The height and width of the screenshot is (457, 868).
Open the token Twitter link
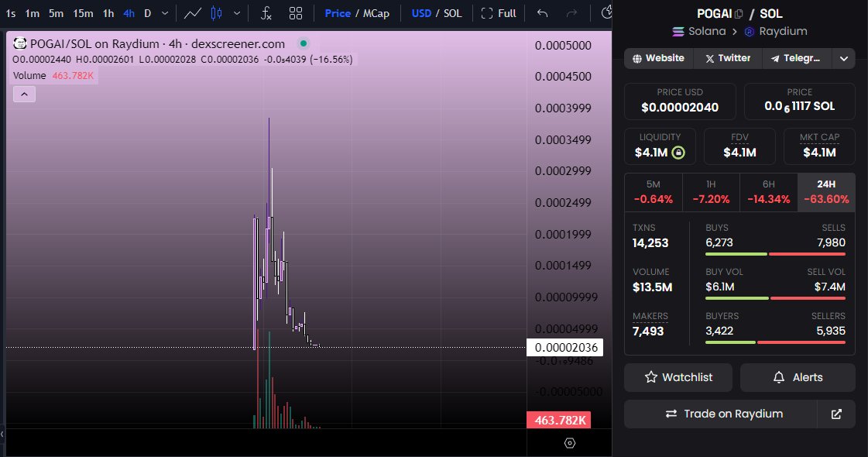tap(728, 58)
